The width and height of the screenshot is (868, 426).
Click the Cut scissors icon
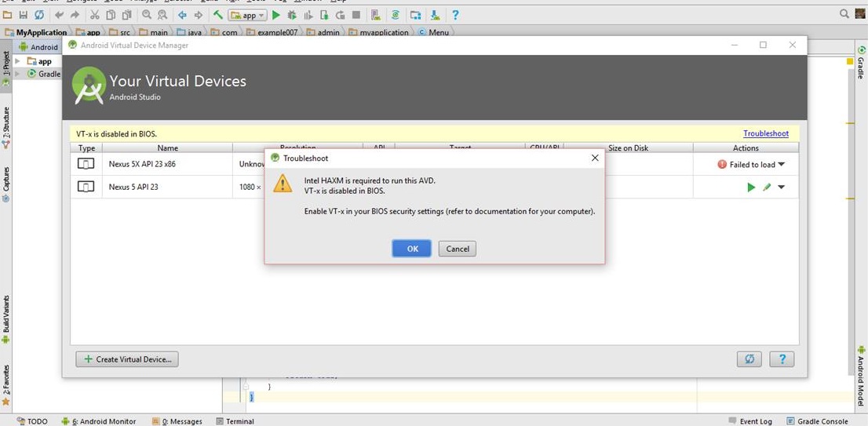95,15
